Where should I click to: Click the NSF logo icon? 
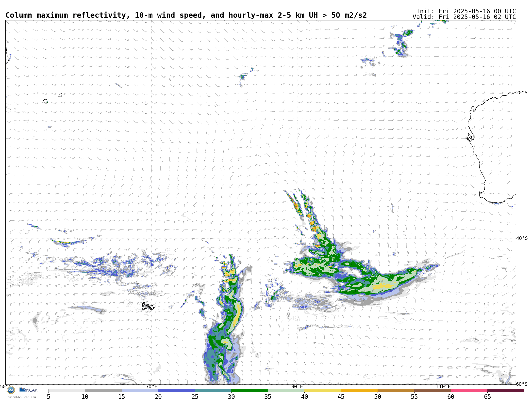pyautogui.click(x=11, y=390)
